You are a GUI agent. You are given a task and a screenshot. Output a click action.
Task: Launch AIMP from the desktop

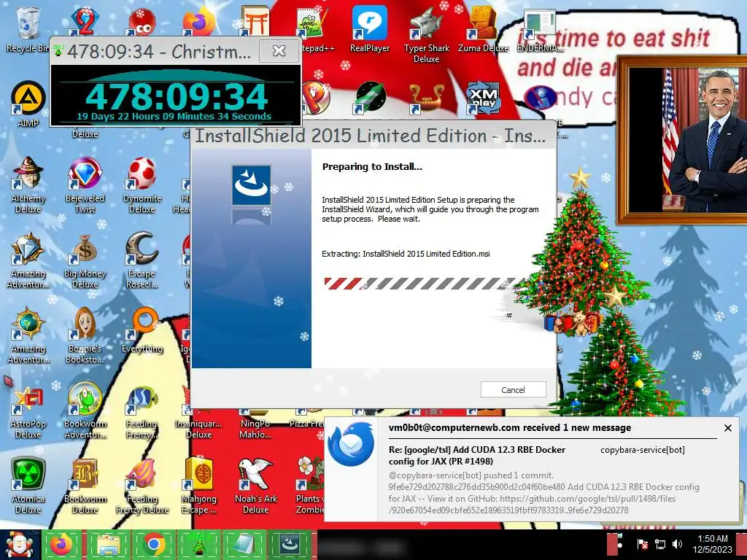click(28, 104)
